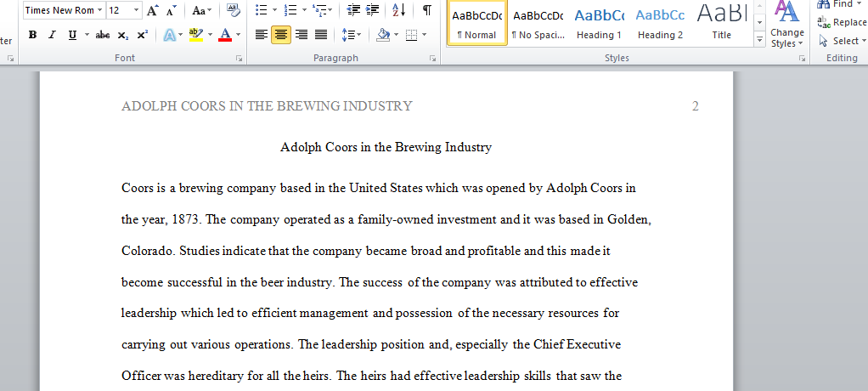The height and width of the screenshot is (391, 868).
Task: Apply strikethrough (abc) formatting
Action: pyautogui.click(x=103, y=35)
